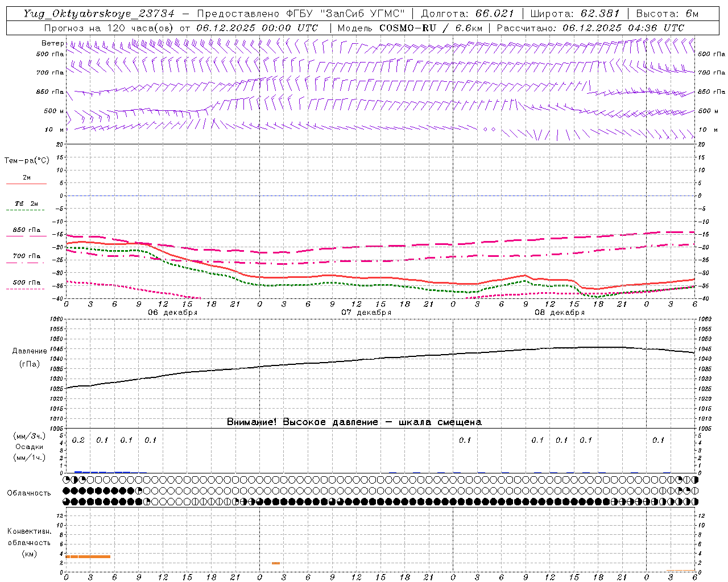Viewport: 728px width, 582px height.
Task: Select the text Предоставлено ФГБУ "ЗапСиб УГМС"
Action: [x=301, y=14]
